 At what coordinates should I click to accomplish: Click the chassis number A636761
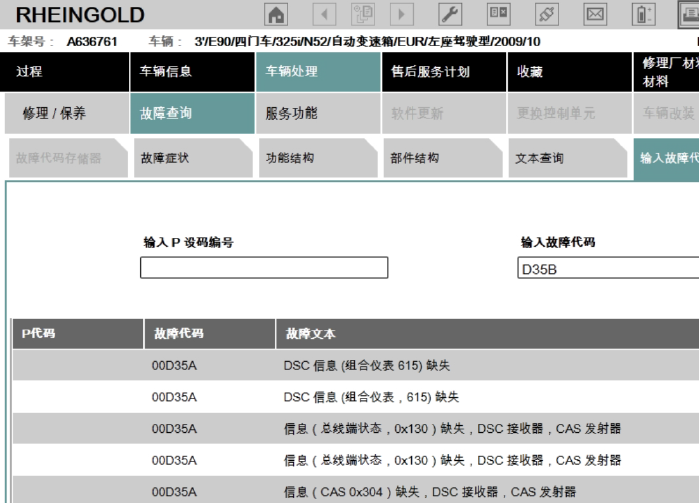pos(92,41)
